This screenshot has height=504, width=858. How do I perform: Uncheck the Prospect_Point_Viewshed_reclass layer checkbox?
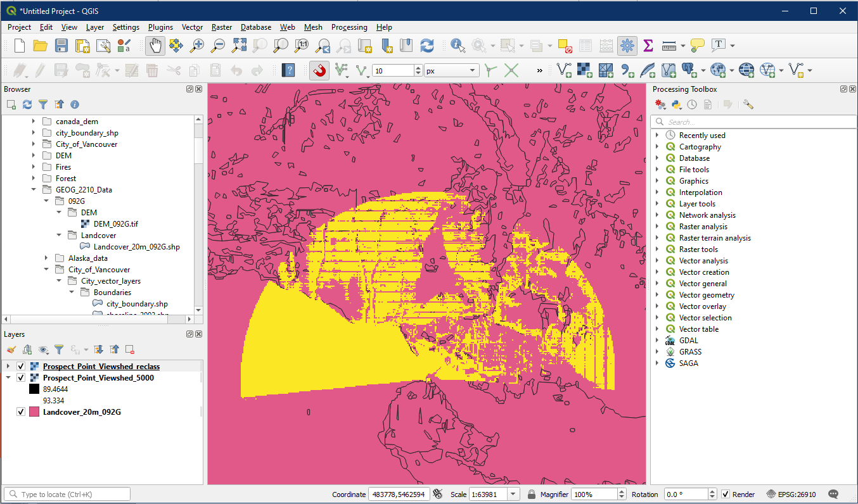pyautogui.click(x=21, y=367)
